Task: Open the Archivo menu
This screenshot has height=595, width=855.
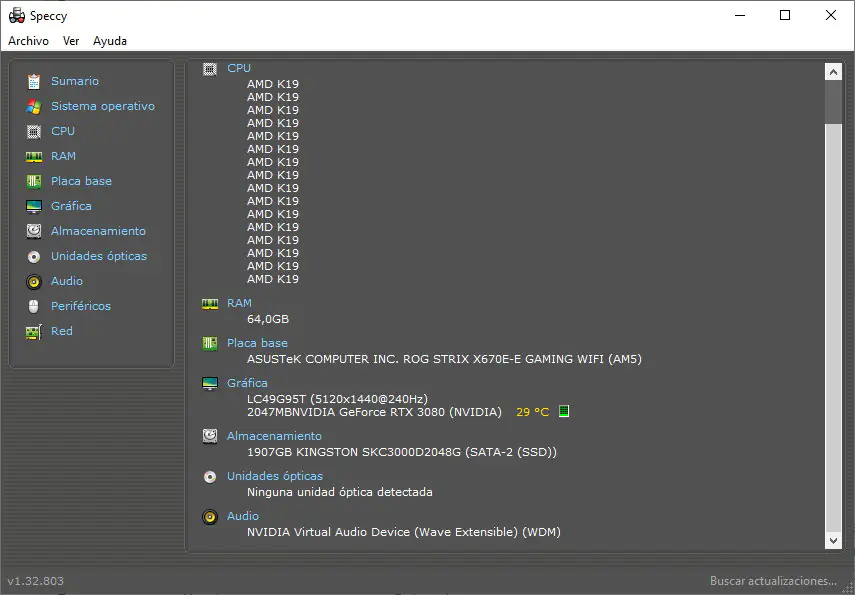Action: (28, 41)
